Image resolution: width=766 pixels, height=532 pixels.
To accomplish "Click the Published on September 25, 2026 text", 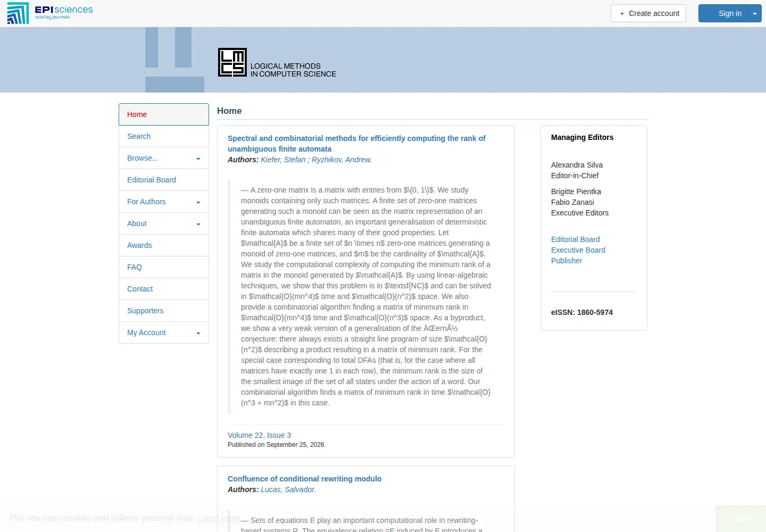I will 276,445.
